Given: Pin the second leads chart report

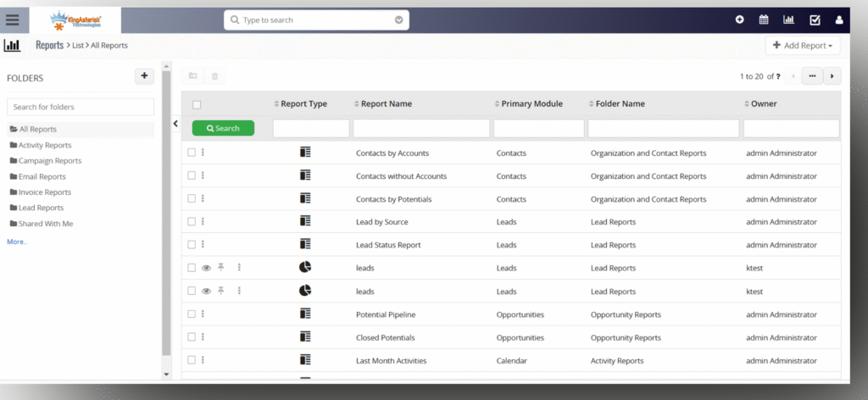Looking at the screenshot, I should 221,291.
